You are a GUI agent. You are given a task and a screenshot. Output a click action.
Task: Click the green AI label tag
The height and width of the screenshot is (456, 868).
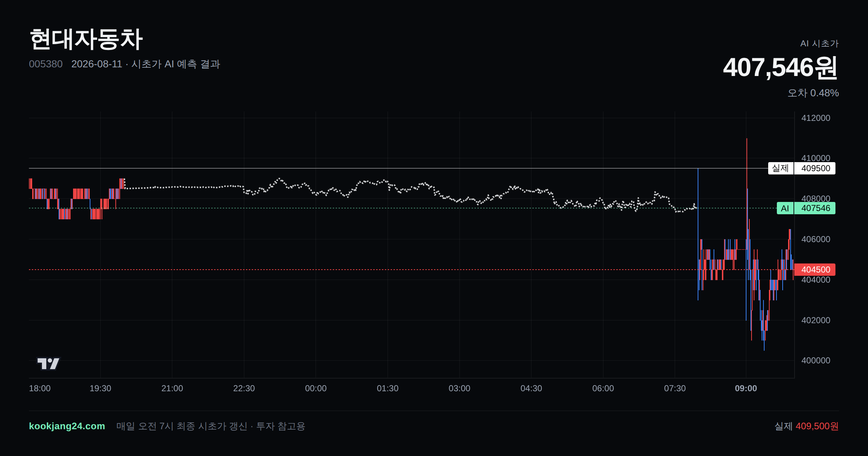pyautogui.click(x=785, y=208)
